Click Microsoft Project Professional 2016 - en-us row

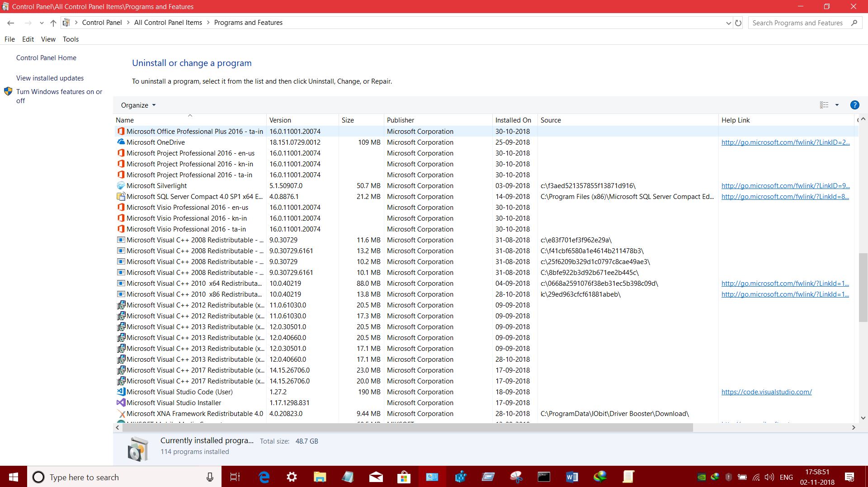486,153
